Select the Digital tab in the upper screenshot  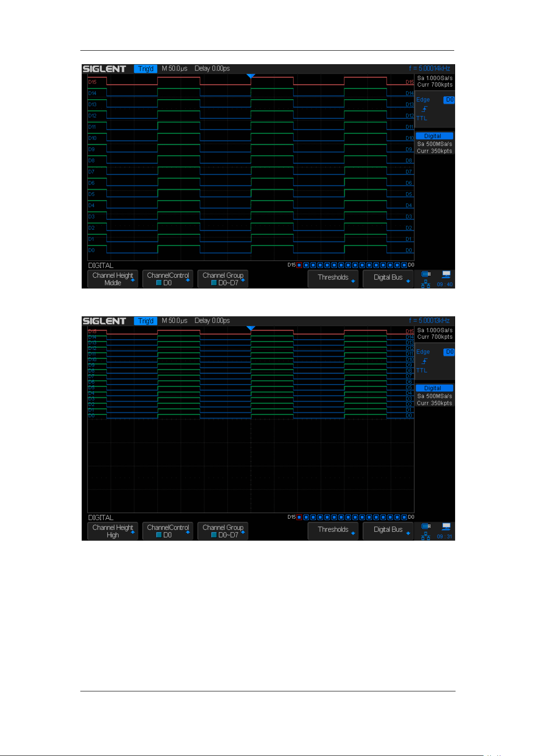pyautogui.click(x=434, y=136)
